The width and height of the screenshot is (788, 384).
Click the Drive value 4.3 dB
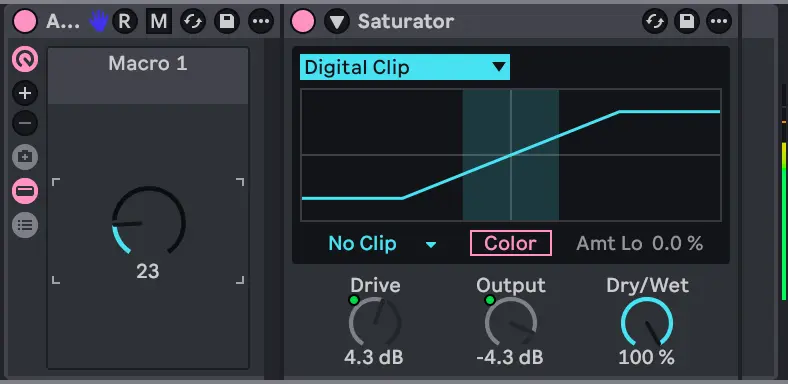[373, 357]
